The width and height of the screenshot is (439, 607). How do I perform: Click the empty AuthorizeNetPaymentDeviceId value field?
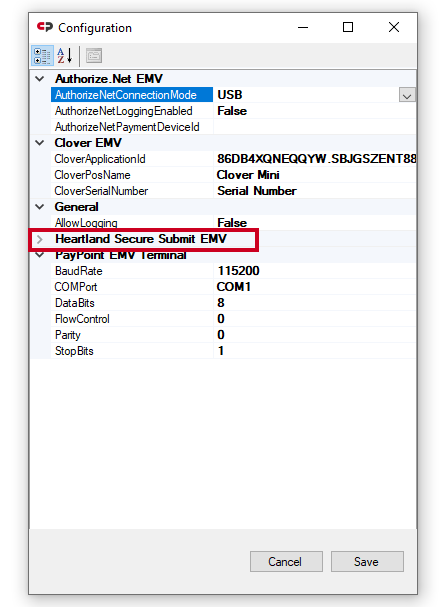pos(315,127)
